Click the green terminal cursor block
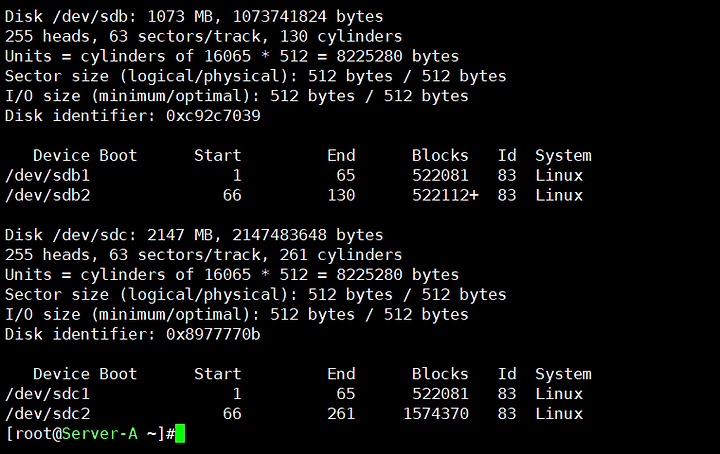The image size is (720, 454). pos(180,434)
